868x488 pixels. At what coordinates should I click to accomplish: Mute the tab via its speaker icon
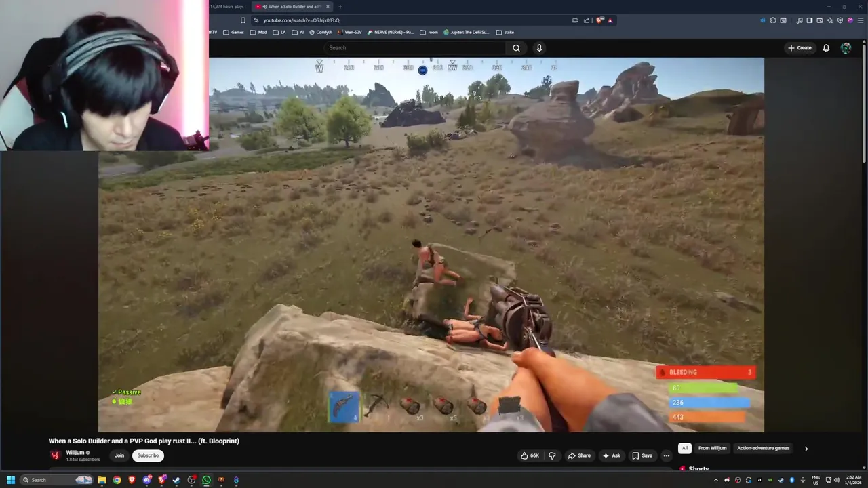click(x=264, y=7)
